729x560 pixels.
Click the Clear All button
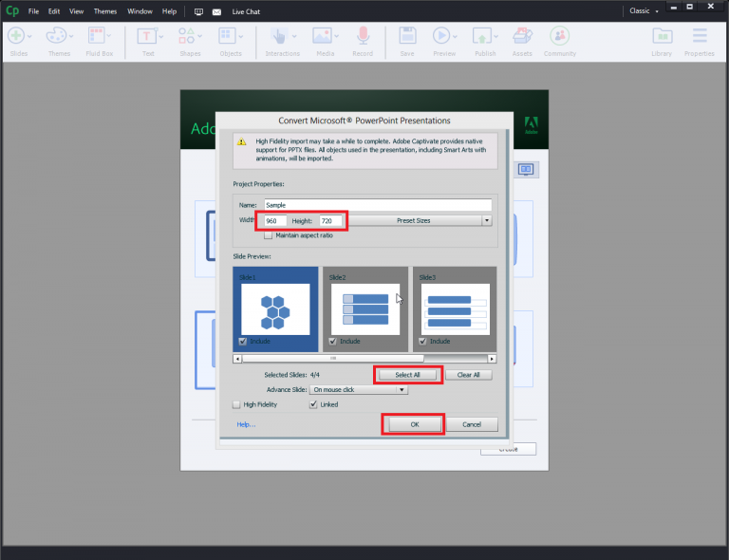pyautogui.click(x=468, y=375)
